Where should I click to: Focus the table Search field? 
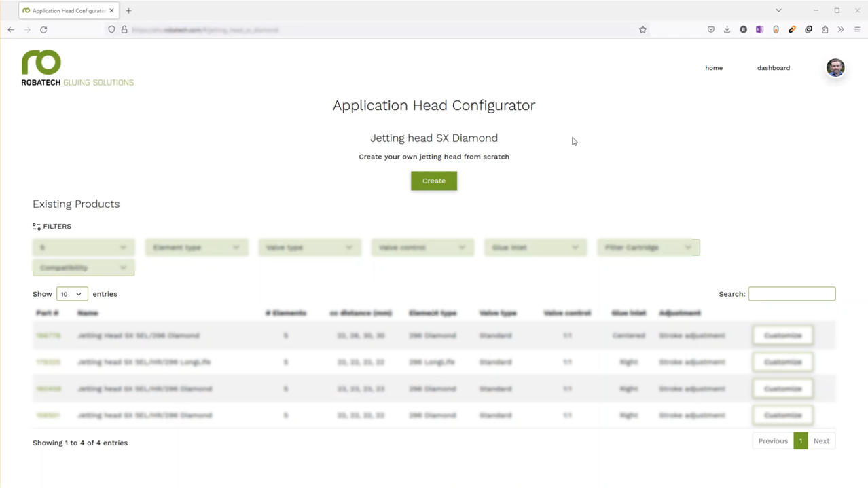coord(791,294)
